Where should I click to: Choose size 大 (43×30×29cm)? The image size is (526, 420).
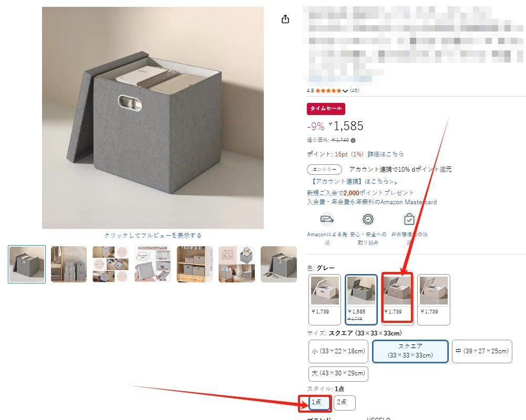(338, 374)
